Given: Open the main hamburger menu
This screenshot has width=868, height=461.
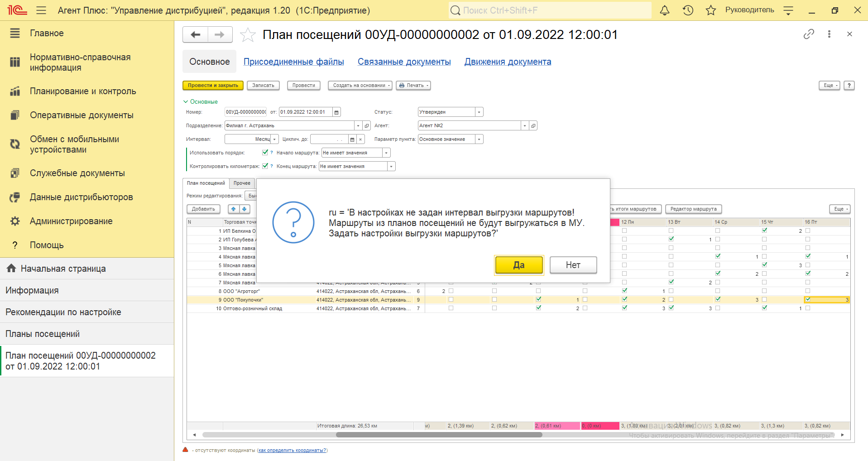Looking at the screenshot, I should pos(41,10).
